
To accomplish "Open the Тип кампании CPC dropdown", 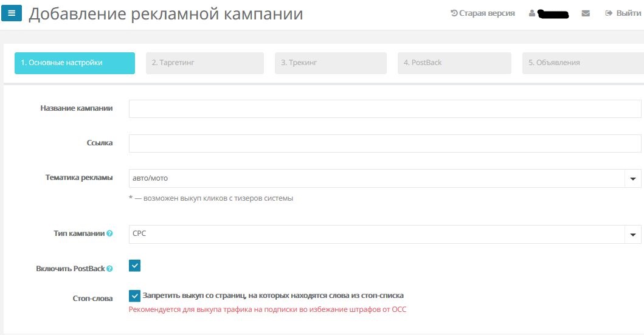I will pos(385,234).
